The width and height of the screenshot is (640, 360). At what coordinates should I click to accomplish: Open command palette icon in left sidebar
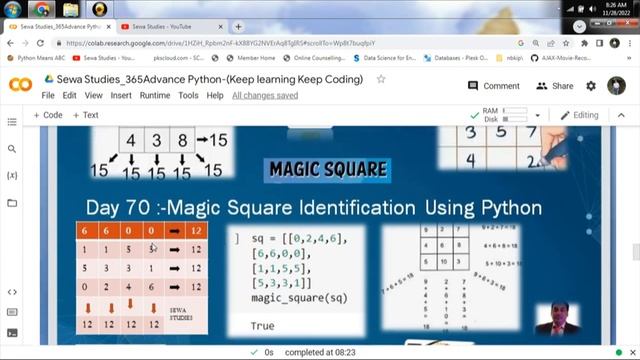coord(12,312)
